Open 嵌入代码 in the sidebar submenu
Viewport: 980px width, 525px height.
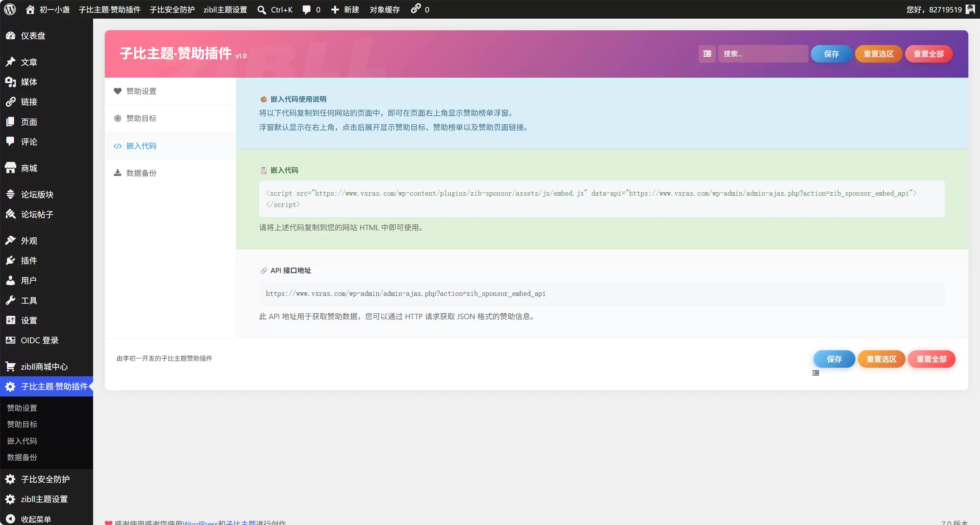point(22,441)
